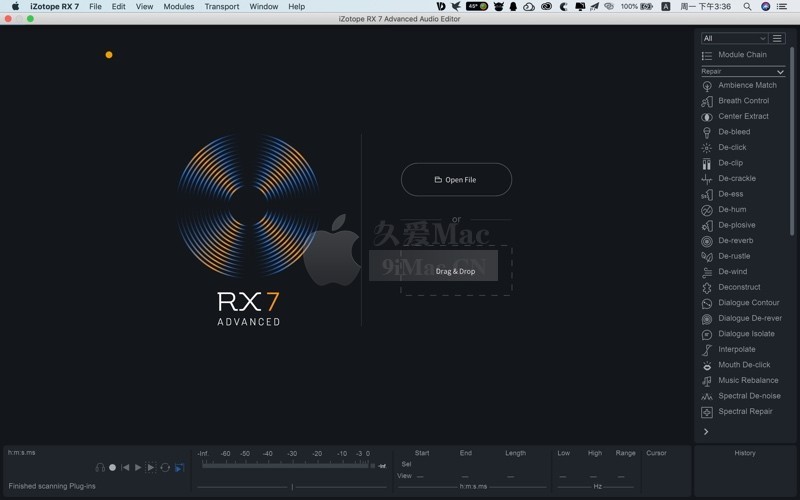Open the Help menu

296,7
